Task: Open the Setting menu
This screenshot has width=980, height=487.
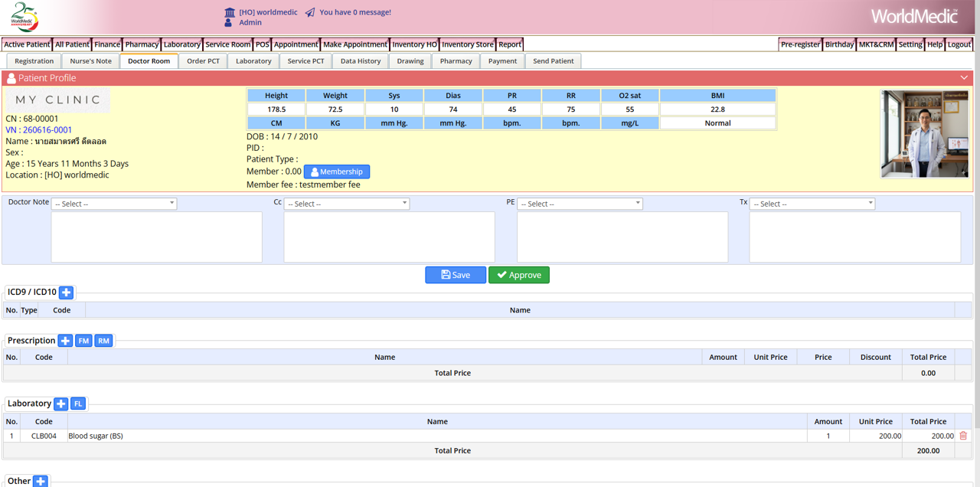Action: pos(910,44)
